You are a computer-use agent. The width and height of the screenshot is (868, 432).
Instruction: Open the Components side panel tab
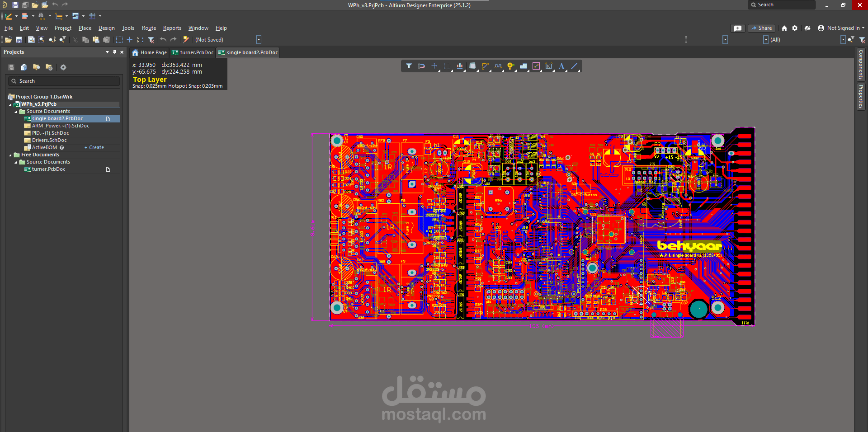pos(861,65)
